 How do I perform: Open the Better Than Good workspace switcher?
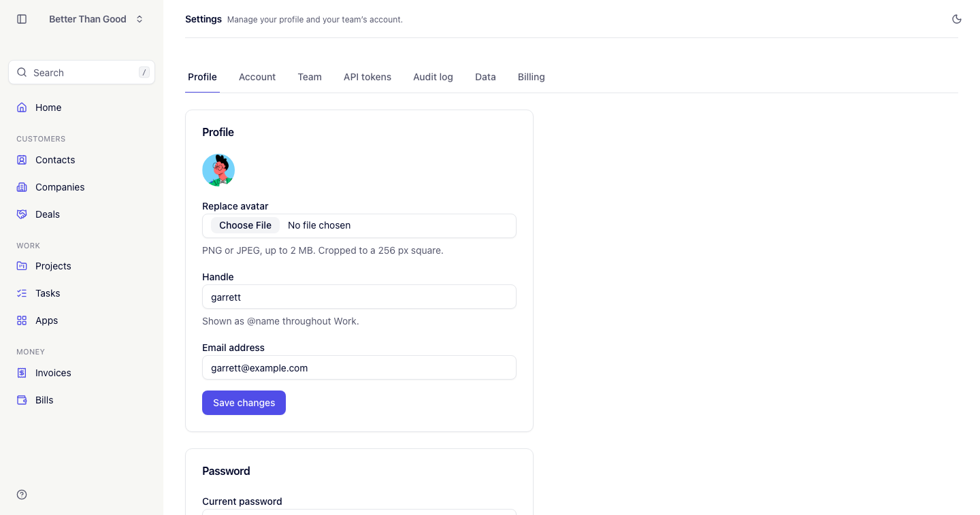(x=96, y=19)
